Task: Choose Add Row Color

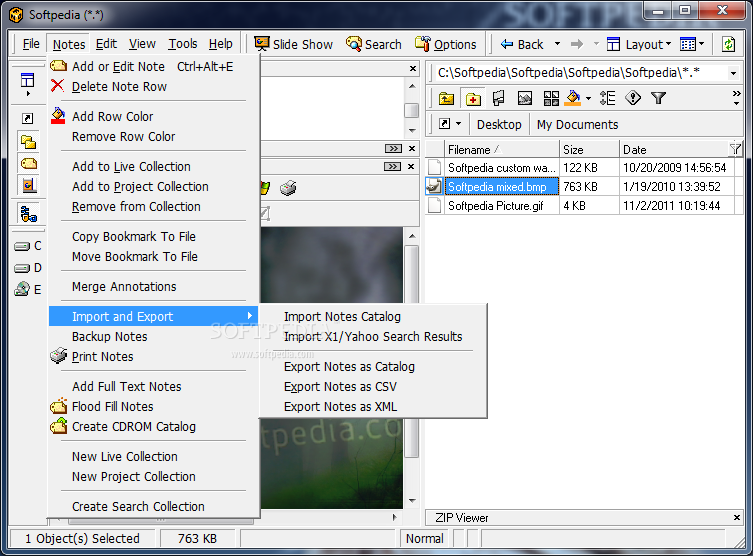Action: 154,117
